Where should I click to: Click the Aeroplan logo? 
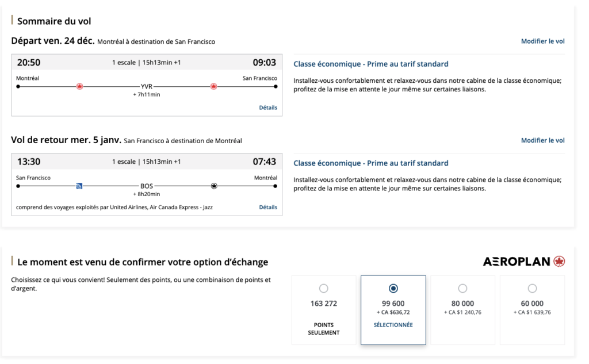(x=524, y=262)
